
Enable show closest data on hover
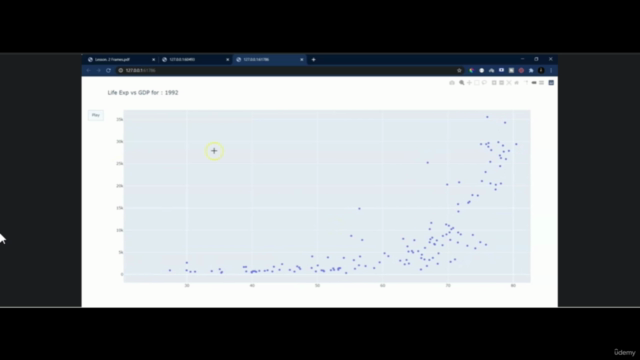[x=534, y=83]
